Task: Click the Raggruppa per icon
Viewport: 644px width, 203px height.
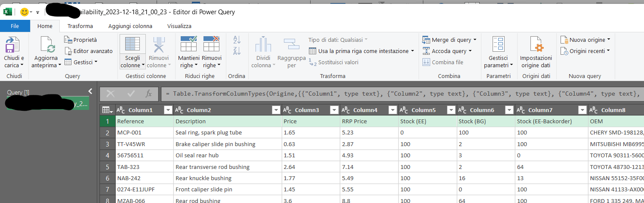Action: pyautogui.click(x=291, y=44)
